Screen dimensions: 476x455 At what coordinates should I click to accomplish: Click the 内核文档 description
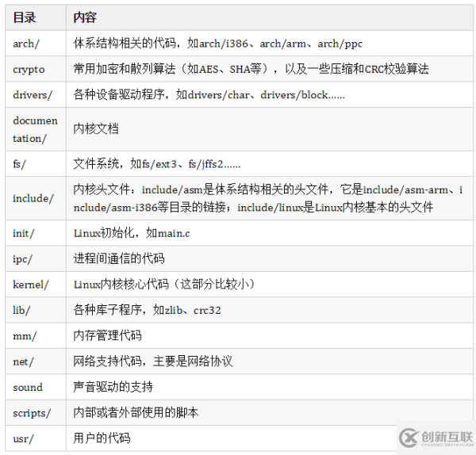[x=270, y=129]
